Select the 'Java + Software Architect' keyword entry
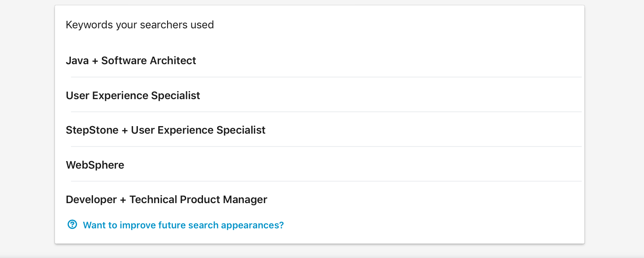The image size is (644, 258). (131, 61)
